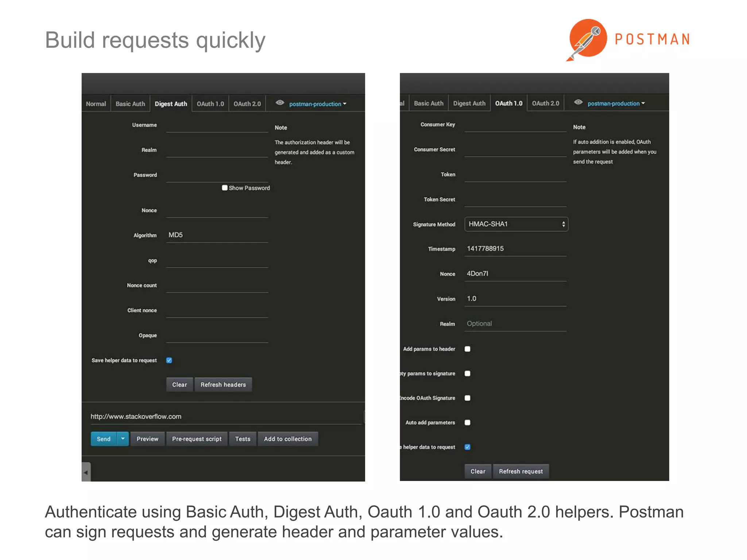Switch to the Normal tab in left panel
The height and width of the screenshot is (560, 747).
pyautogui.click(x=96, y=104)
